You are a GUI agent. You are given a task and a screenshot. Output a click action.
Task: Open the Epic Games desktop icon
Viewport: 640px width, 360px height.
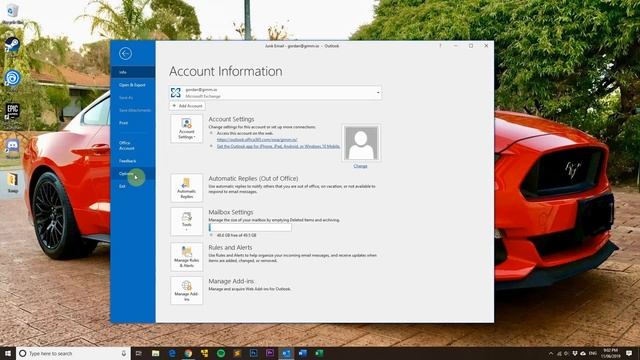12,111
